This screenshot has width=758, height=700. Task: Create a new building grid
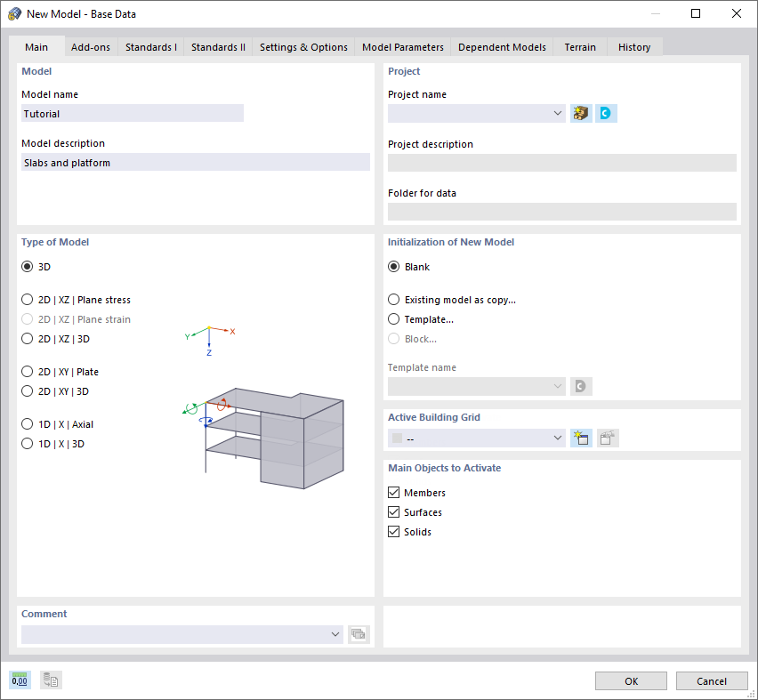click(x=581, y=438)
